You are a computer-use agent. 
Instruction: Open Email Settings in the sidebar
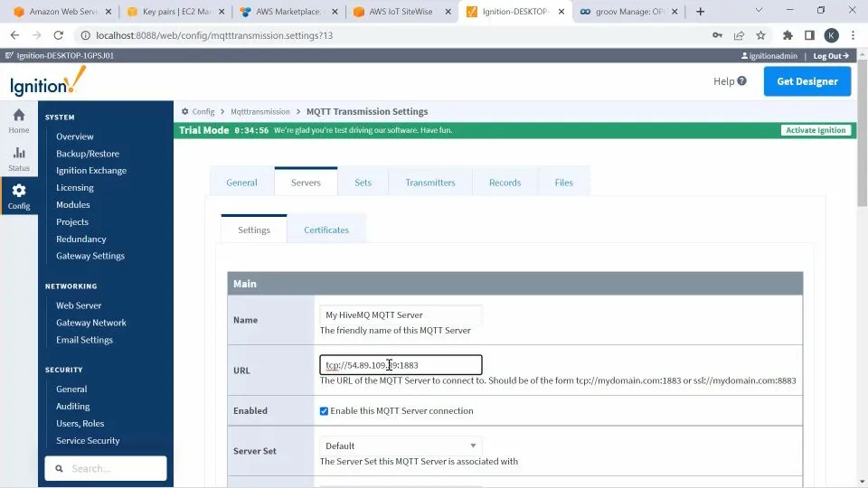coord(84,340)
